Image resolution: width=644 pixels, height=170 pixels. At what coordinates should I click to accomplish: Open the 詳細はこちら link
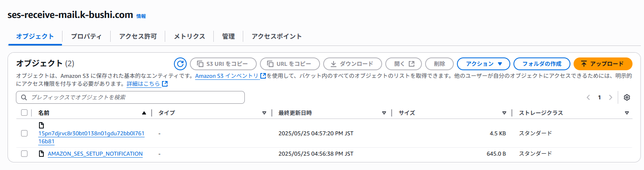click(x=147, y=84)
